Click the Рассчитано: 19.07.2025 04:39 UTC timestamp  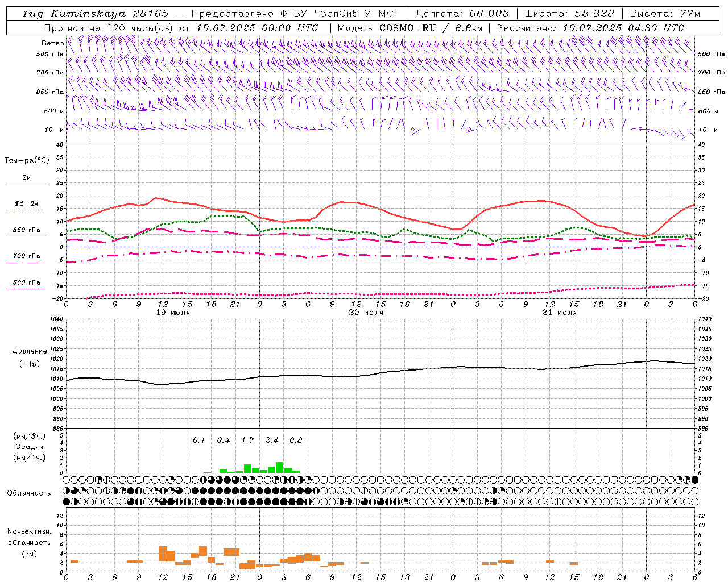tap(590, 28)
